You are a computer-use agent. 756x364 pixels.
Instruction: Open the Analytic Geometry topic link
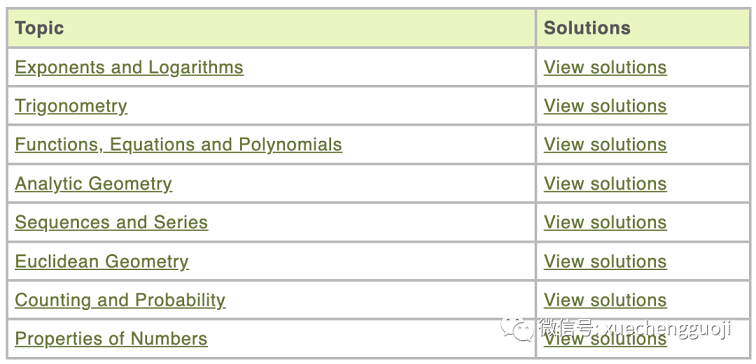[94, 184]
